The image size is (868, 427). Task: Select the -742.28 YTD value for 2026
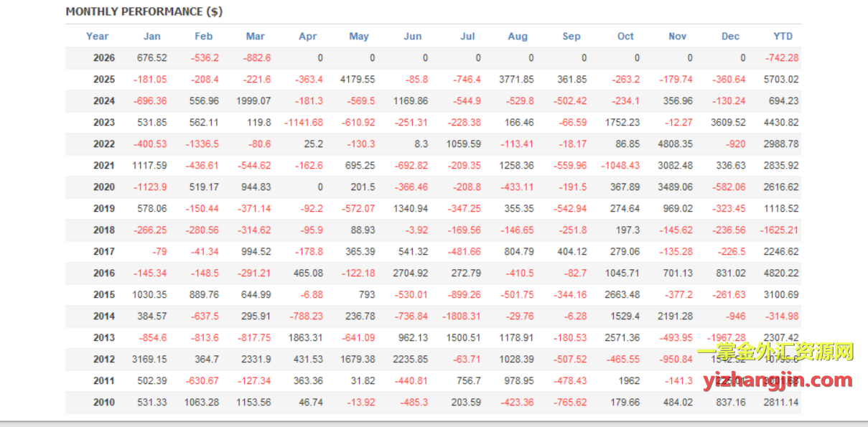click(782, 58)
